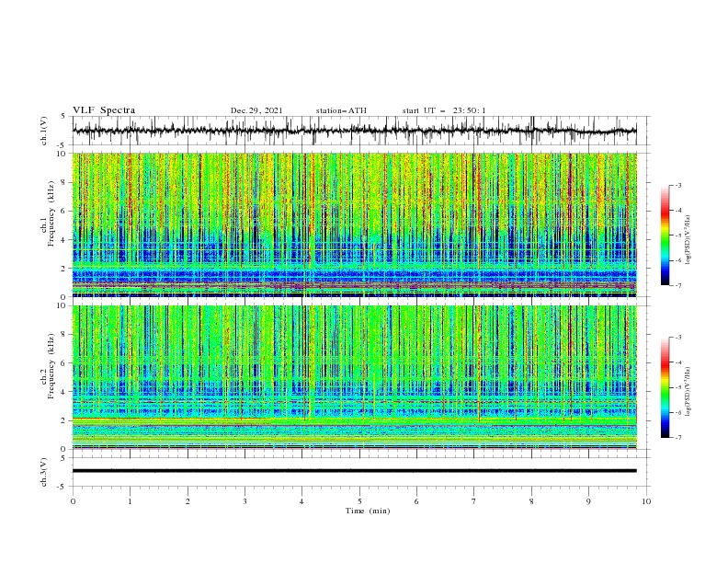Click the upper color bar log(PSD) unit label
728x563 pixels.
pyautogui.click(x=688, y=240)
